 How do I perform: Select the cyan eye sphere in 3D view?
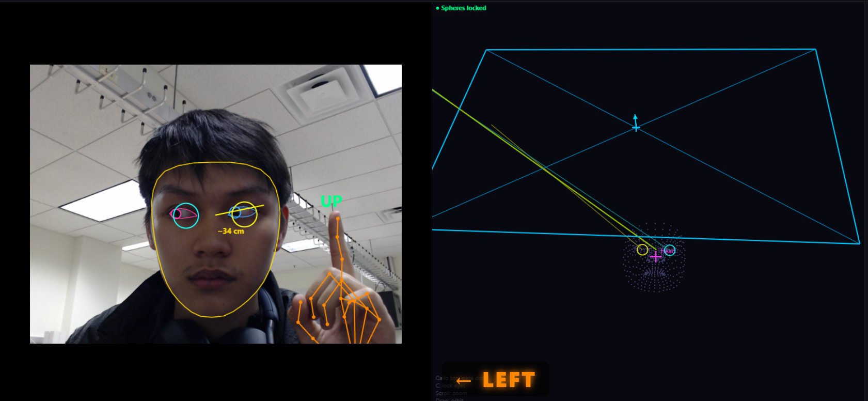670,251
